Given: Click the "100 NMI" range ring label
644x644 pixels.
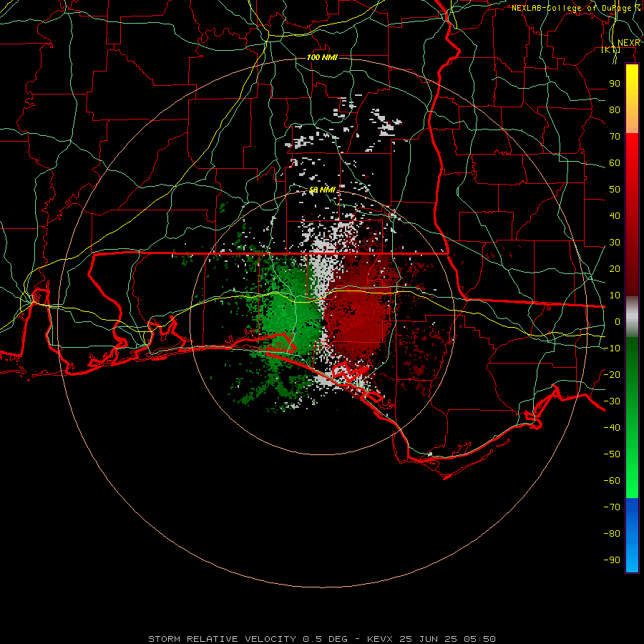Looking at the screenshot, I should pyautogui.click(x=322, y=57).
